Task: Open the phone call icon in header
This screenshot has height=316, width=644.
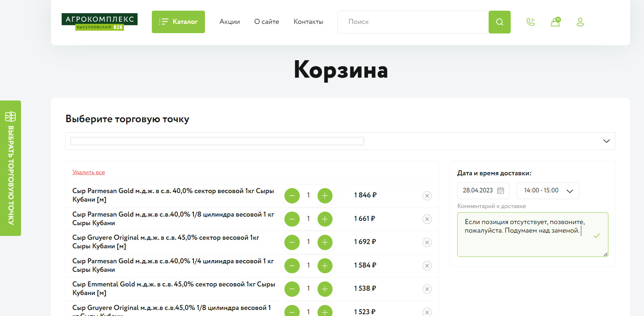Action: (531, 22)
